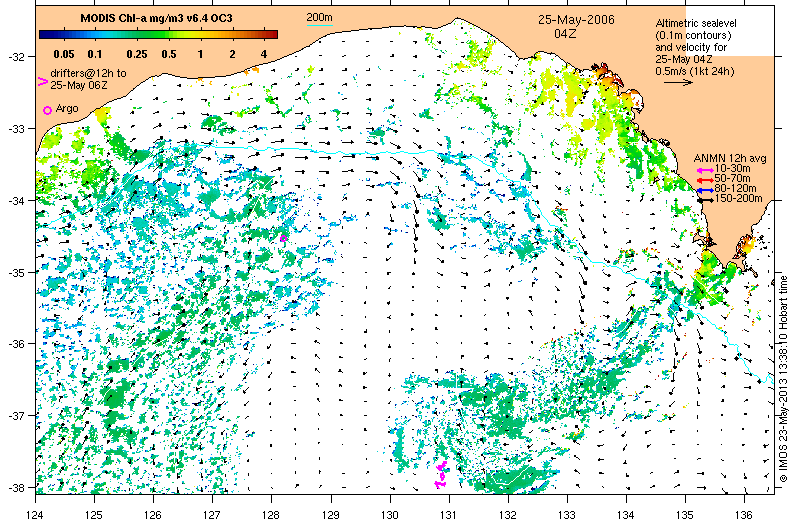Click the '136' longitude axis label
The width and height of the screenshot is (800, 520).
[744, 514]
